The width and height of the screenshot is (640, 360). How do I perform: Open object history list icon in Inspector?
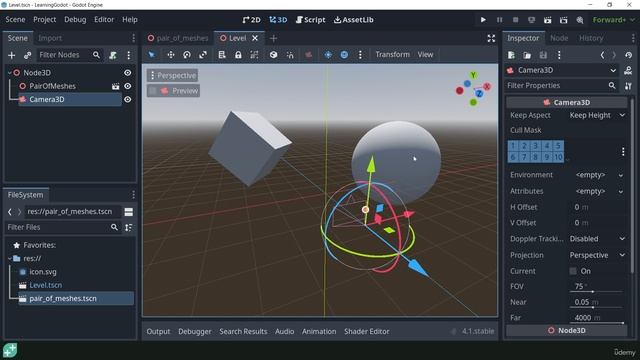(x=628, y=55)
